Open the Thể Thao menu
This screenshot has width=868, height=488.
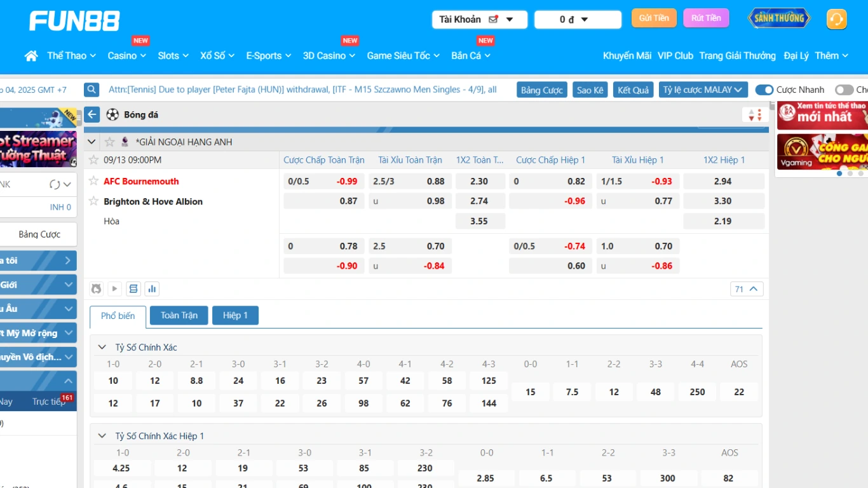pos(71,56)
